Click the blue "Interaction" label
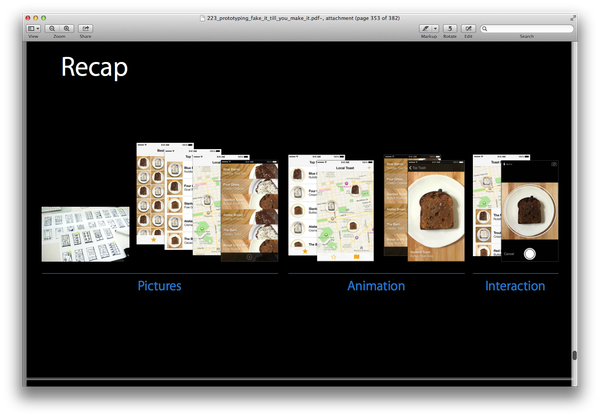This screenshot has height=417, width=600. [515, 286]
